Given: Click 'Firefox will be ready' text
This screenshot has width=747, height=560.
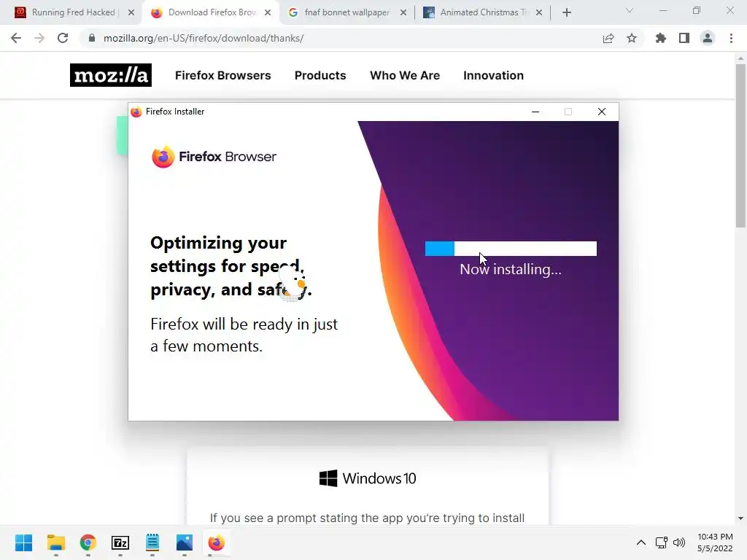Looking at the screenshot, I should pos(244,335).
